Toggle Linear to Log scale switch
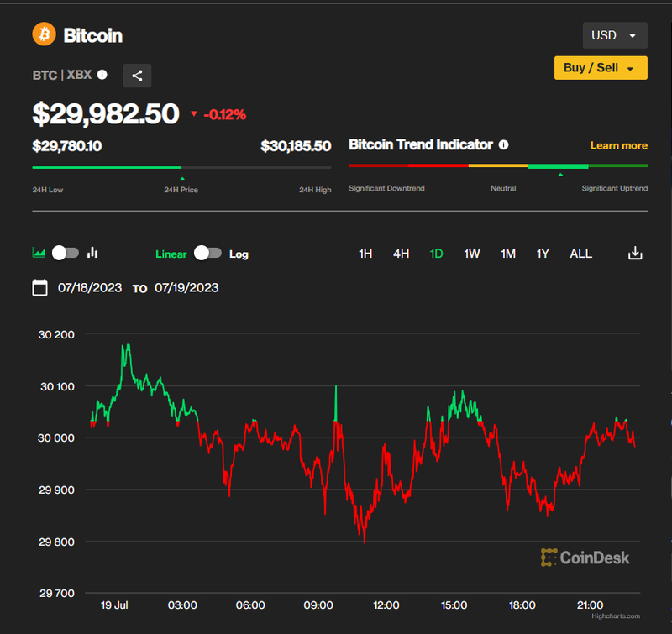Image resolution: width=672 pixels, height=634 pixels. pyautogui.click(x=207, y=254)
